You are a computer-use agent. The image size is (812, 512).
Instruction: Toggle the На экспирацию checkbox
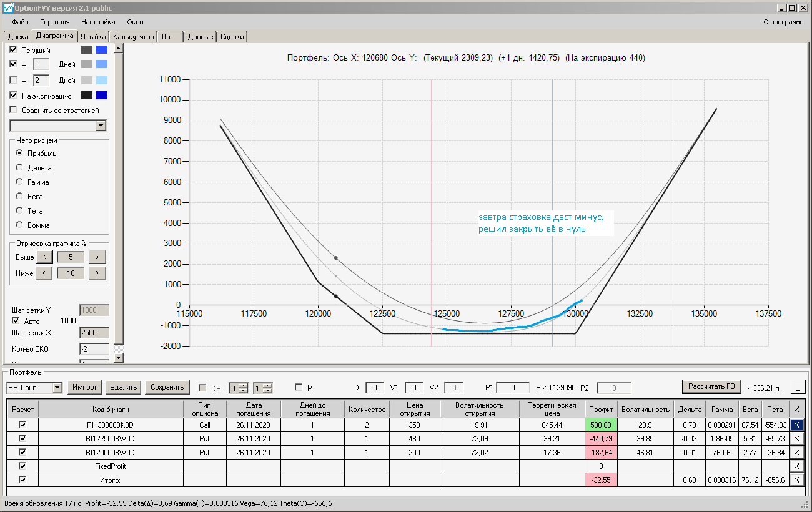(x=14, y=96)
